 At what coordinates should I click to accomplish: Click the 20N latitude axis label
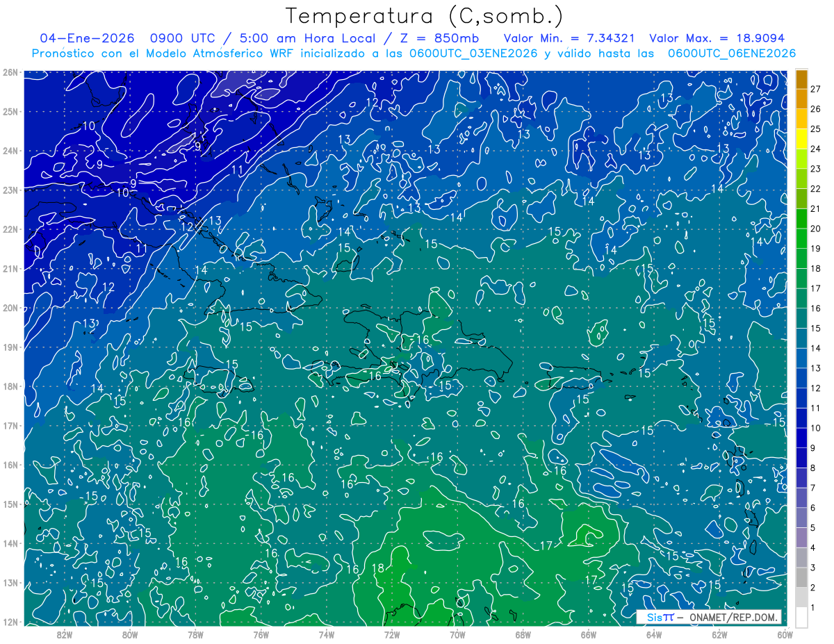coord(10,308)
